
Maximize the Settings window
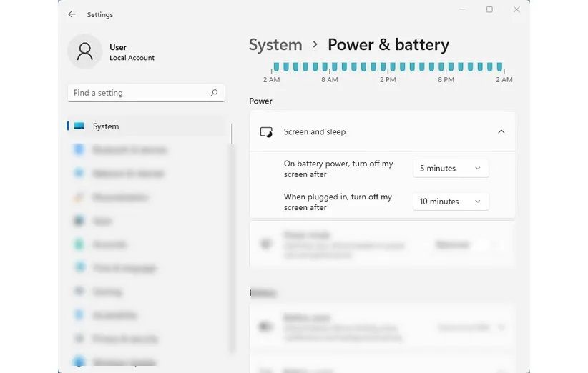coord(489,10)
